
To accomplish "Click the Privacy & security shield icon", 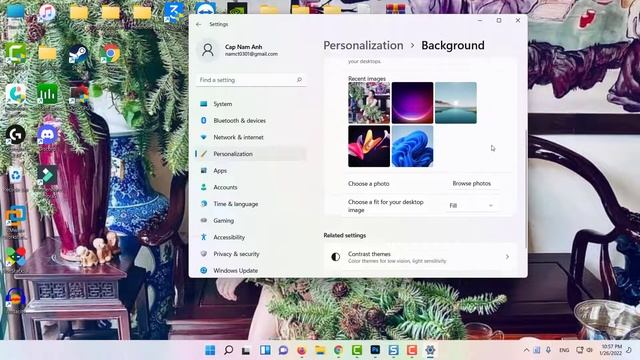I will 204,253.
